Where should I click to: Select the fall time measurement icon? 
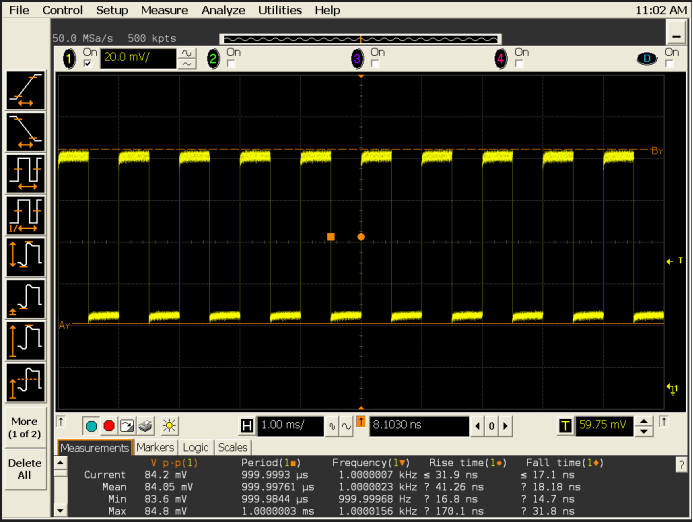coord(26,132)
